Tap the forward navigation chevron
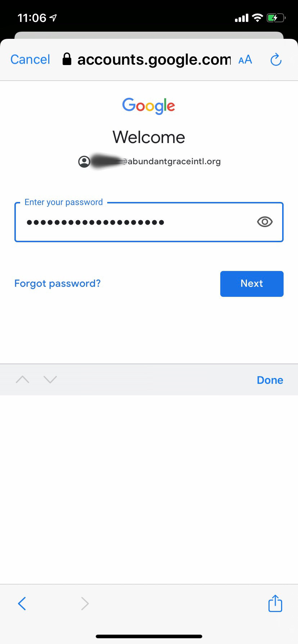 (85, 603)
